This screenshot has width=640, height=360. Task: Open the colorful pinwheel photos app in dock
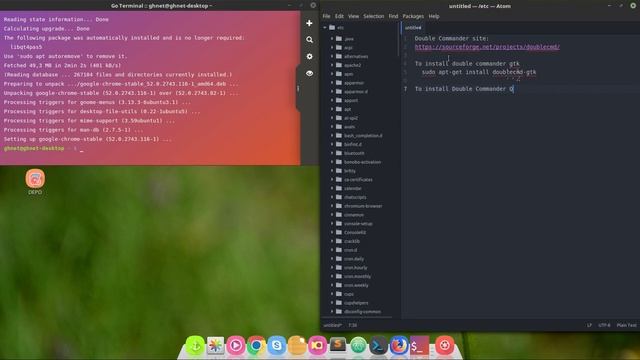point(216,345)
